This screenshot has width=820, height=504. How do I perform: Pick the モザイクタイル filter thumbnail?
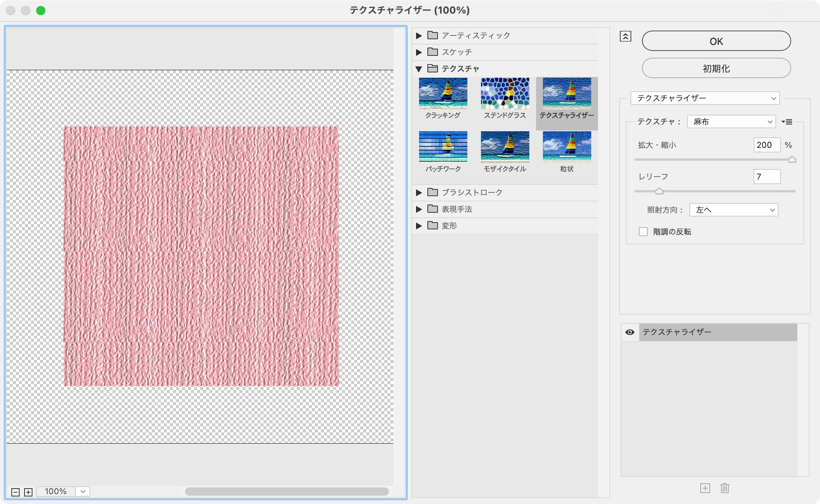coord(505,146)
